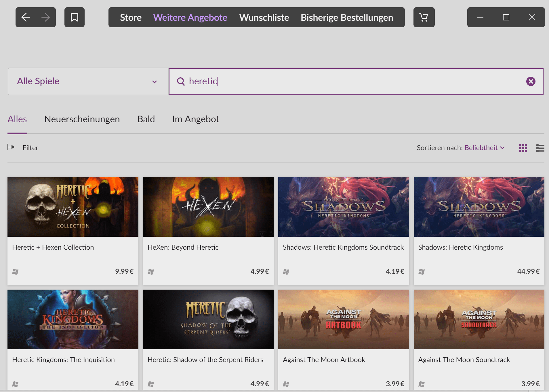Image resolution: width=549 pixels, height=392 pixels.
Task: Open Heretic Kingdoms: The Inquisition title
Action: 63,360
